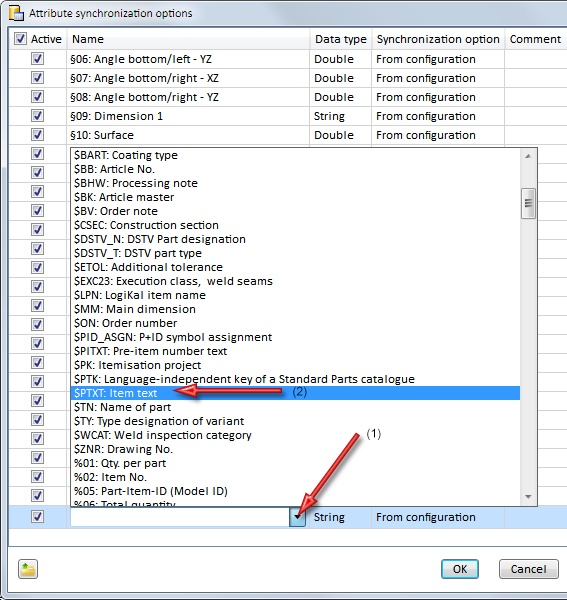Click the empty Name combo box field
The width and height of the screenshot is (567, 600).
coord(180,517)
